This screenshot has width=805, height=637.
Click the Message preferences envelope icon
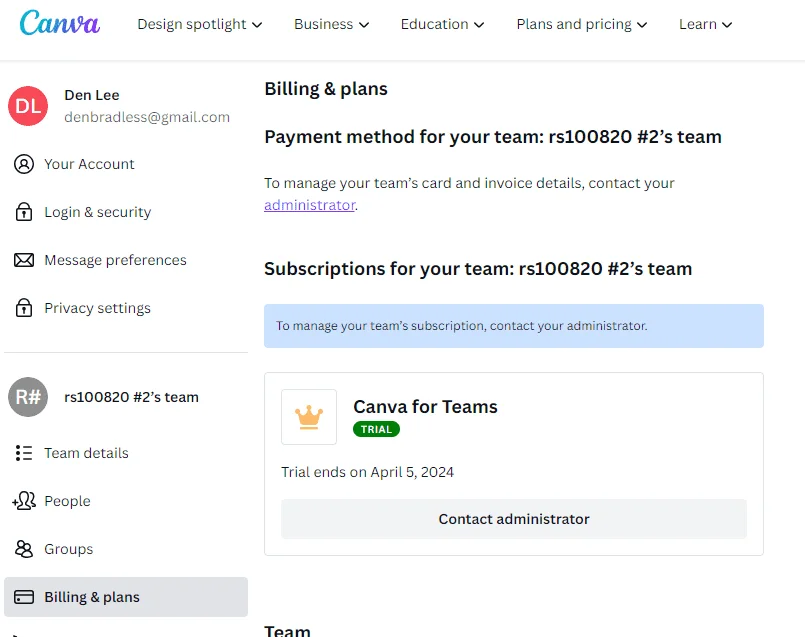[24, 260]
